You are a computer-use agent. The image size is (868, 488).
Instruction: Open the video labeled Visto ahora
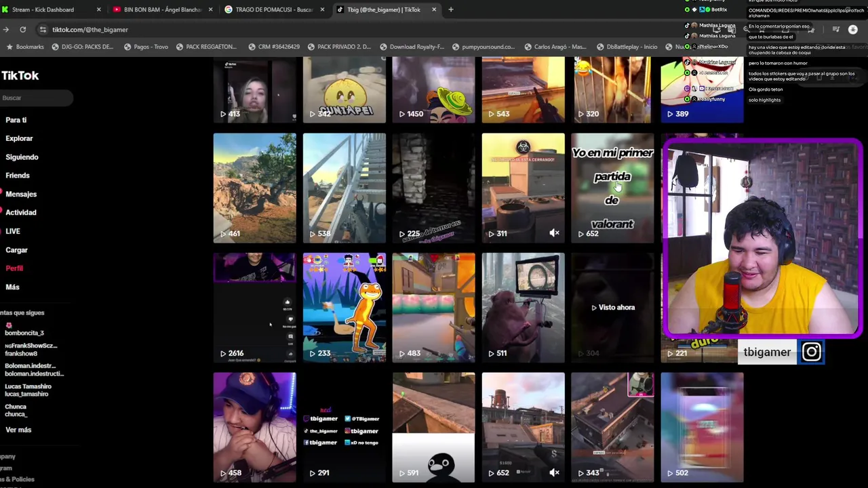coord(612,308)
